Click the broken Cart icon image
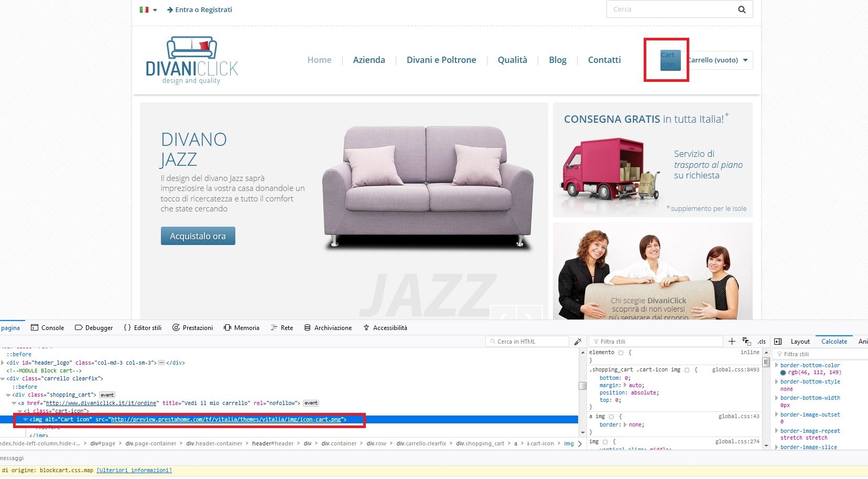Screen dimensions: 868x479 coord(670,60)
